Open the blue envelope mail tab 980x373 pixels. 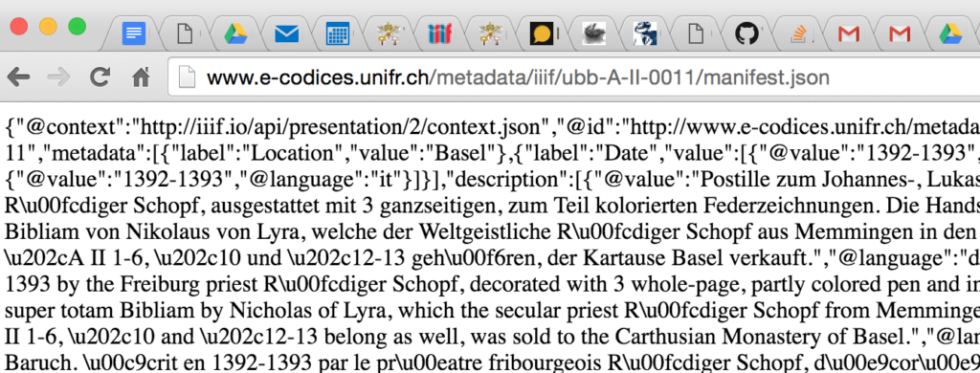click(287, 33)
